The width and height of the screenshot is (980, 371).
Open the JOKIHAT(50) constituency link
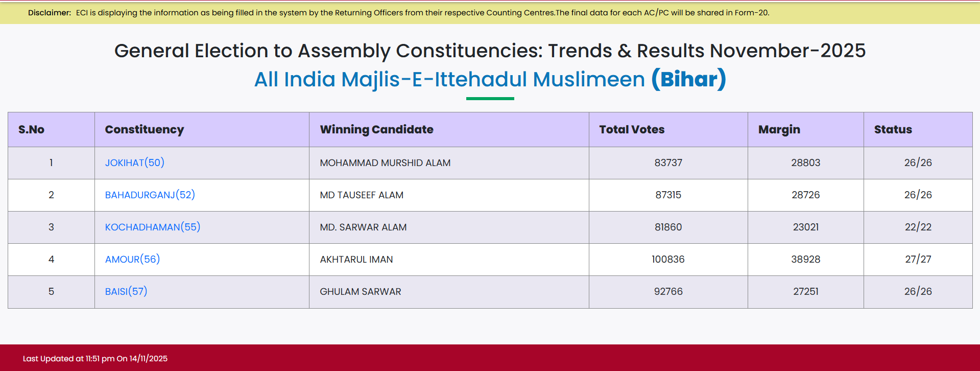click(134, 163)
